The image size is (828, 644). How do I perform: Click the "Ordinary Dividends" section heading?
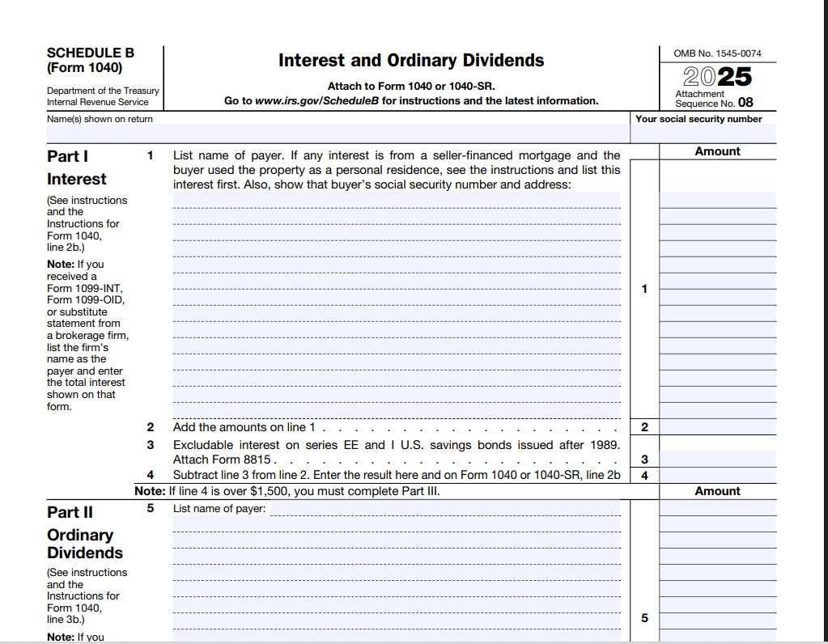point(85,544)
